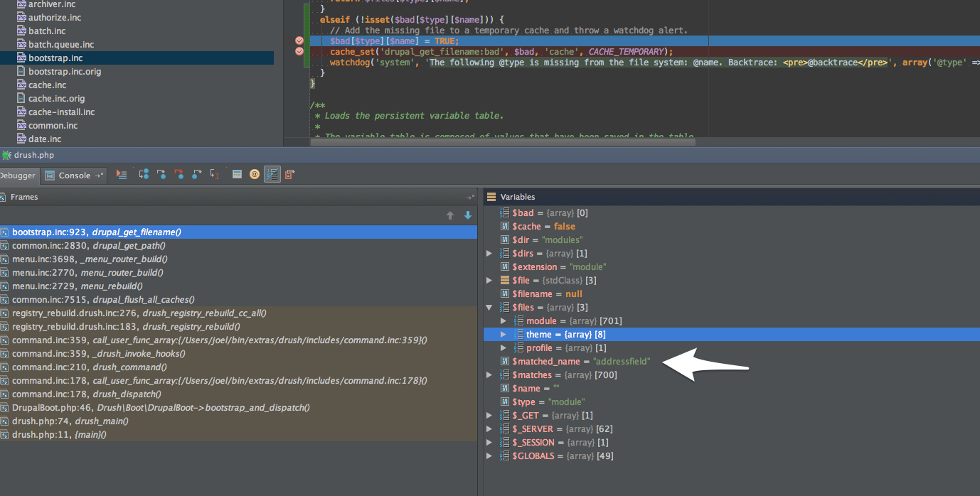Click the blank file icon beside bootstrap.inc.orig
The image size is (980, 496).
(x=21, y=72)
